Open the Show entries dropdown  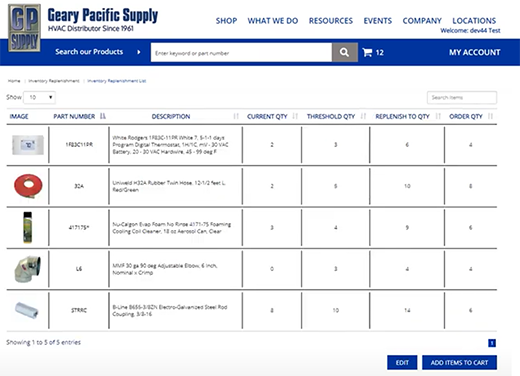click(40, 97)
